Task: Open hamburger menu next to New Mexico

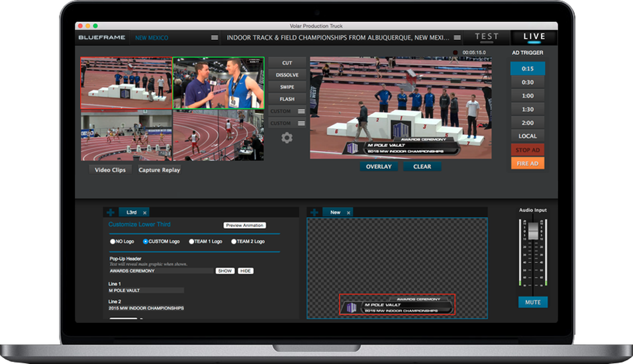Action: 214,38
